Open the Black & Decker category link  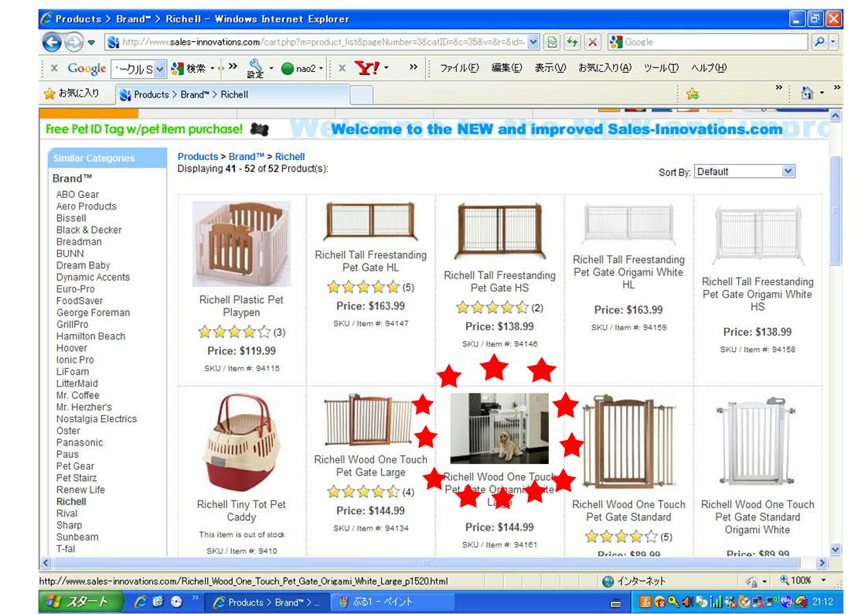coord(89,230)
